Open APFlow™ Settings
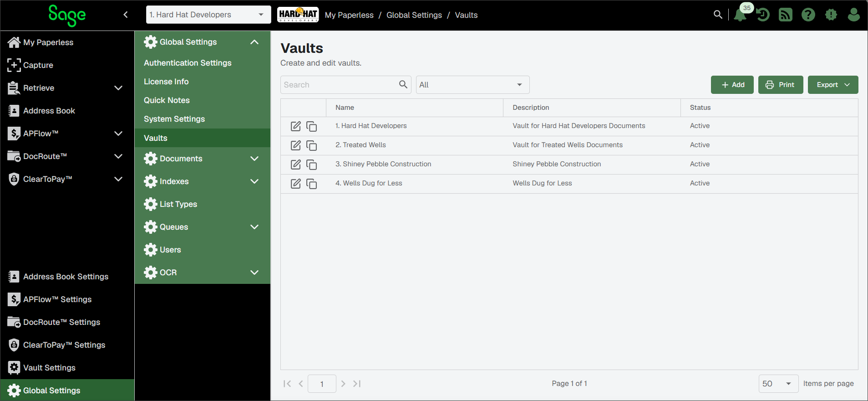The image size is (868, 401). coord(67,299)
